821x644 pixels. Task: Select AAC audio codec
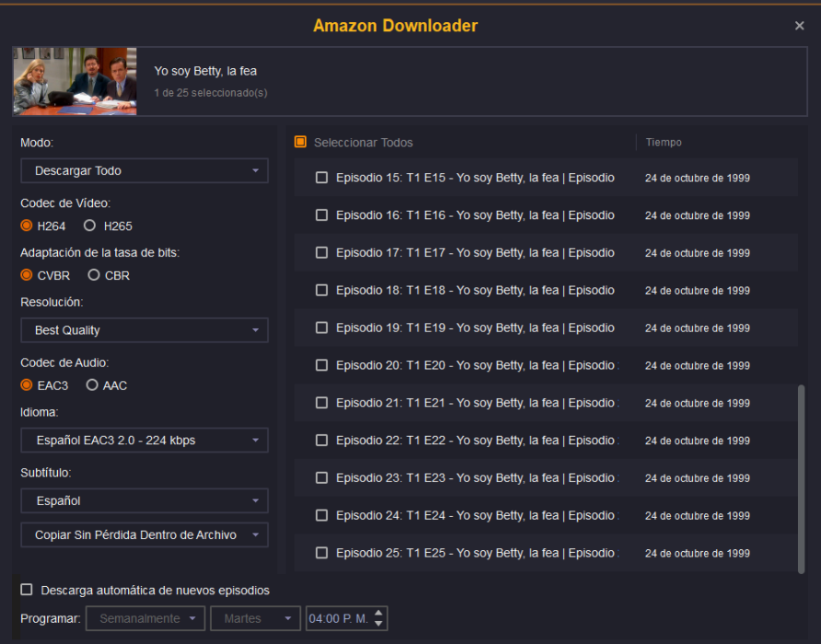point(92,385)
